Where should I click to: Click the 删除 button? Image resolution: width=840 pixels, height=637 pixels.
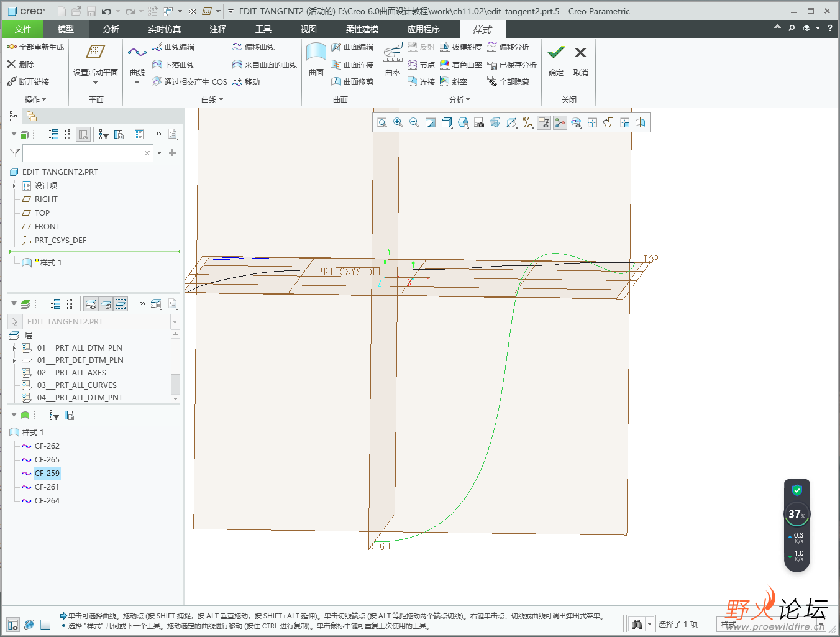pos(21,65)
